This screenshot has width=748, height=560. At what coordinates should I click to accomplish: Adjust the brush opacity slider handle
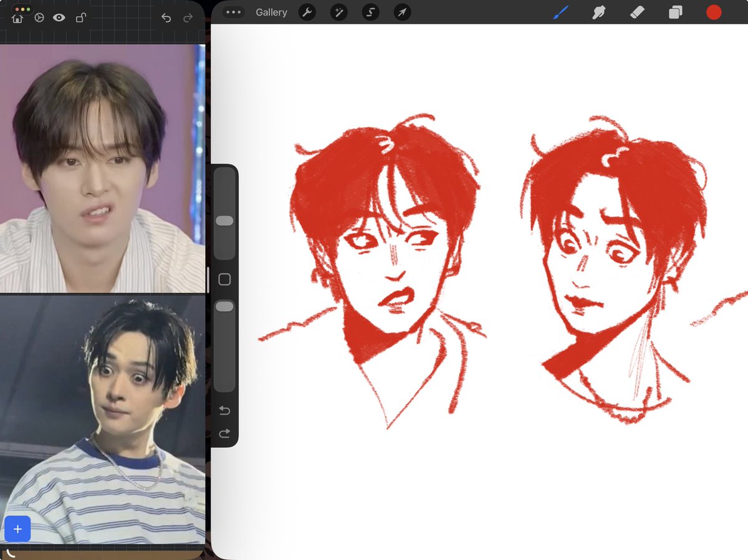224,306
